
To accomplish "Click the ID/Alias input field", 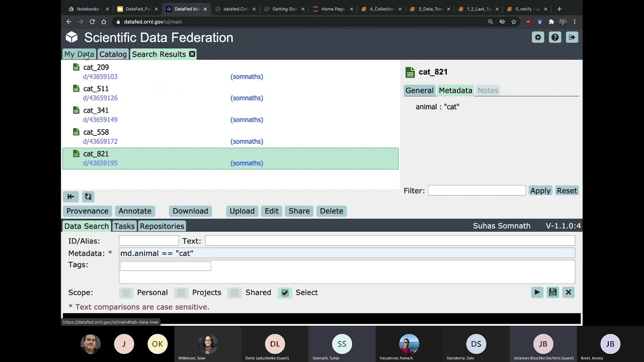I will [x=148, y=241].
